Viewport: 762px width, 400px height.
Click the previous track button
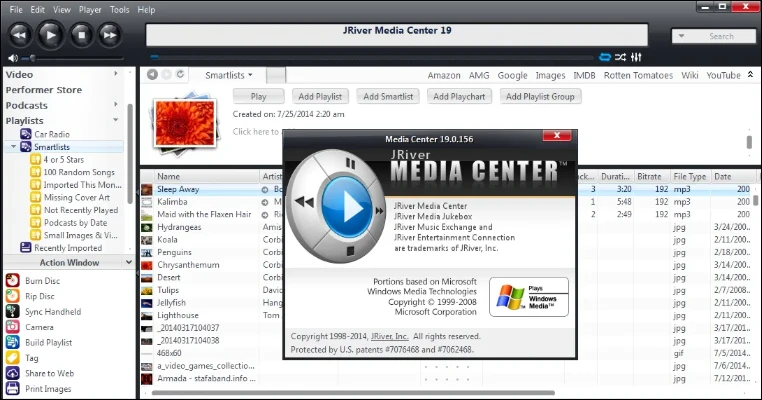coord(19,35)
